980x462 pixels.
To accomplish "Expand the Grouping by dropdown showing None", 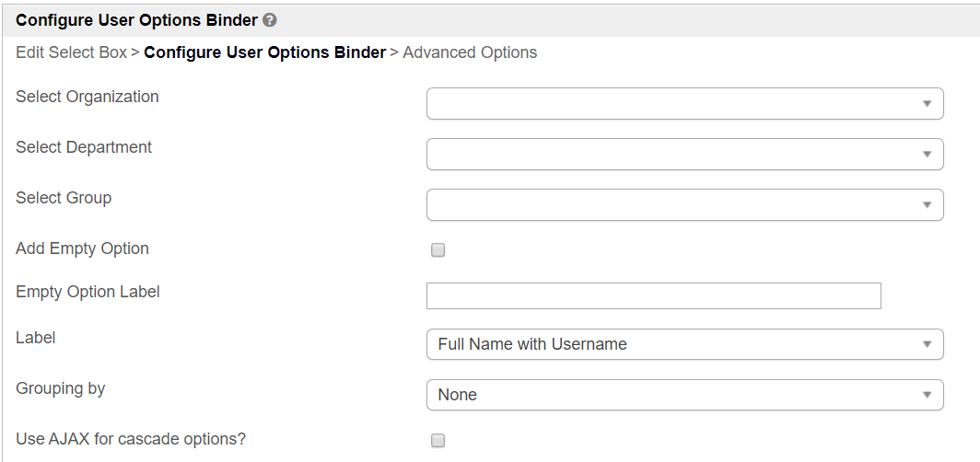I will click(684, 395).
